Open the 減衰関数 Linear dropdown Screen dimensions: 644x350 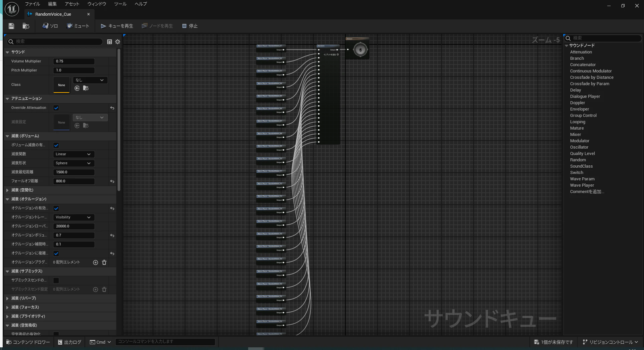pos(74,154)
